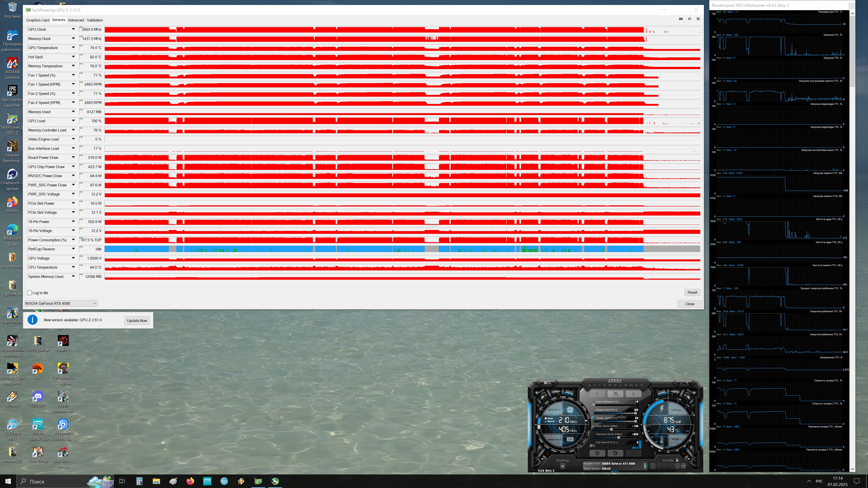
Task: Click the Afterburner Kombustor 'K' button
Action: (597, 394)
